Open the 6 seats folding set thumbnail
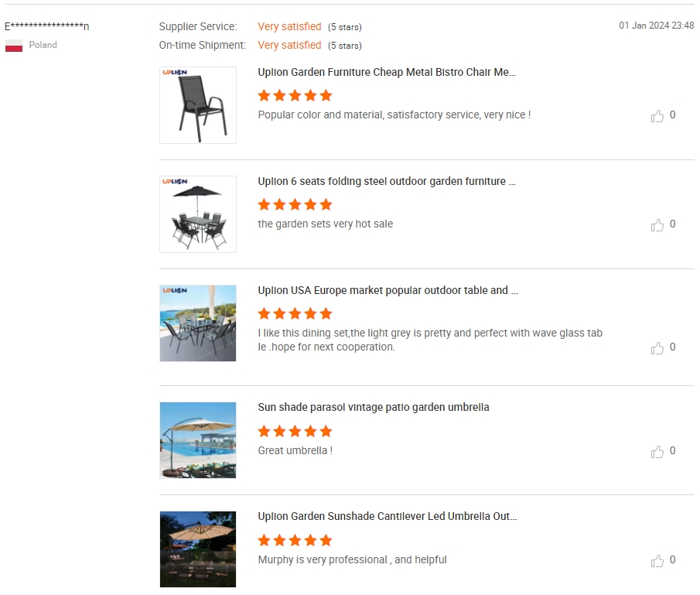 tap(198, 214)
